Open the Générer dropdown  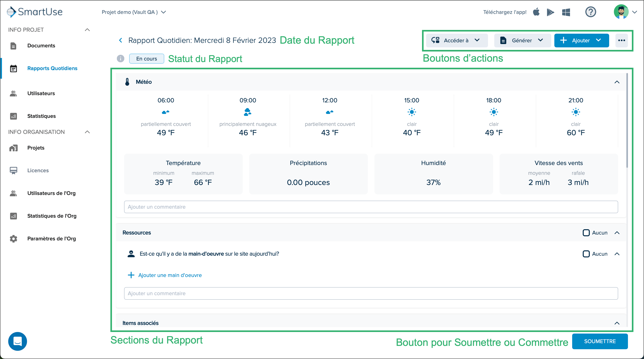tap(522, 40)
